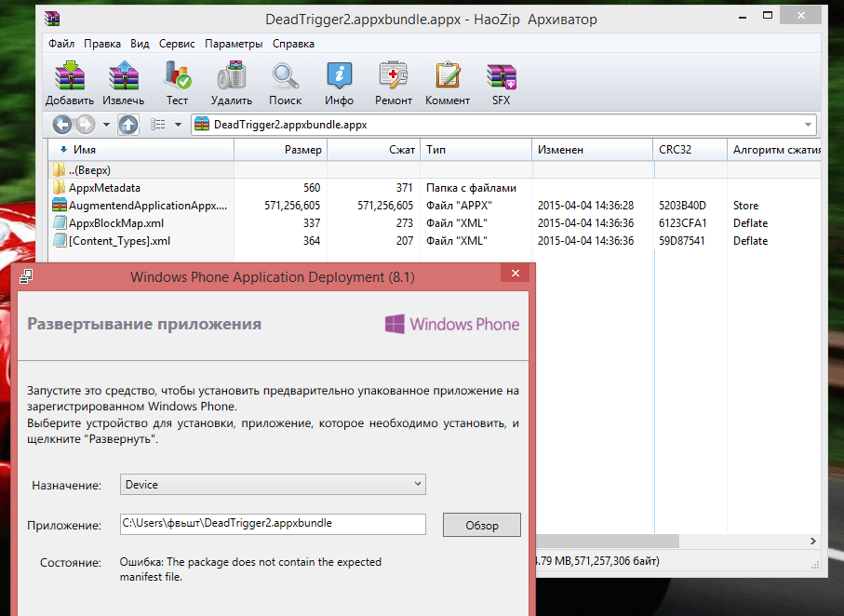The width and height of the screenshot is (844, 616).
Task: Sort by the CRC32 column header
Action: (x=690, y=150)
